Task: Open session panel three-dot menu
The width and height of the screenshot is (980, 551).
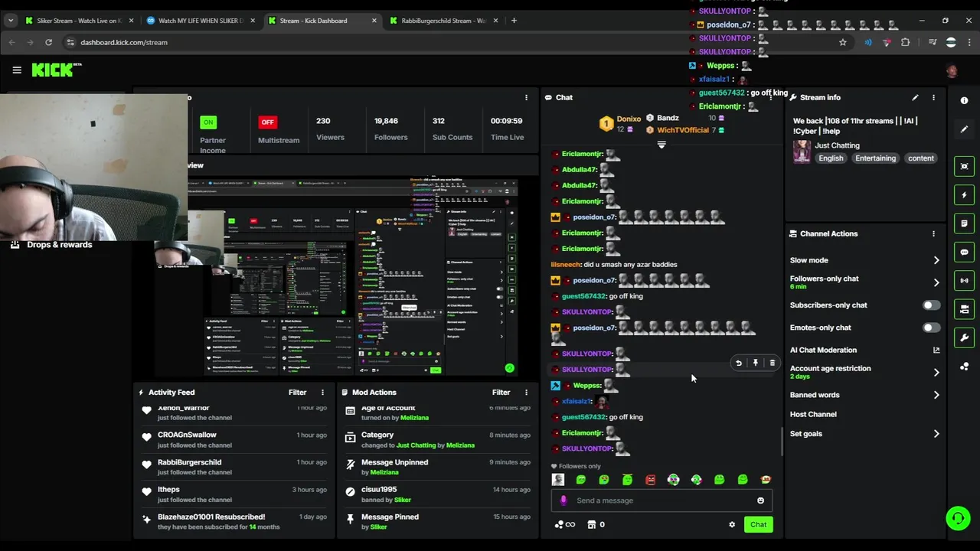Action: pos(526,98)
